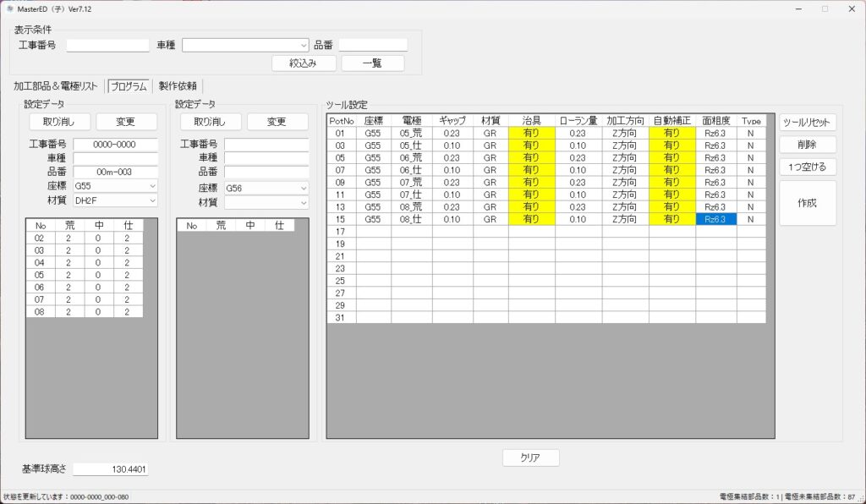
Task: Click the 削除 delete button
Action: coord(807,145)
